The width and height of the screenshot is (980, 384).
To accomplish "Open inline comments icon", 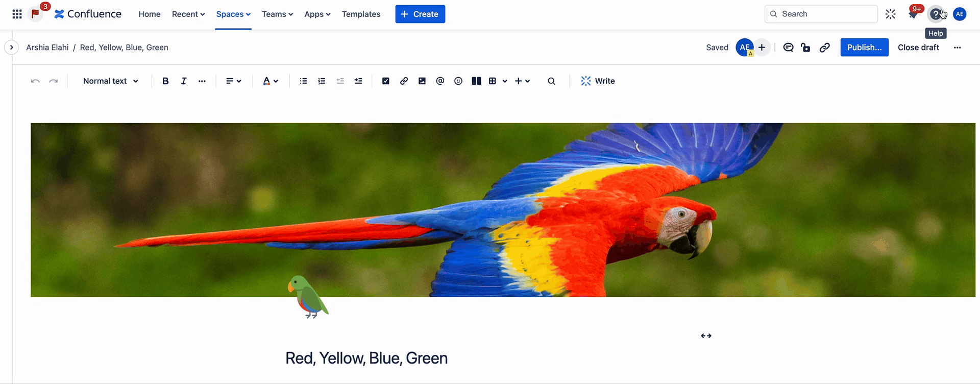I will 788,47.
